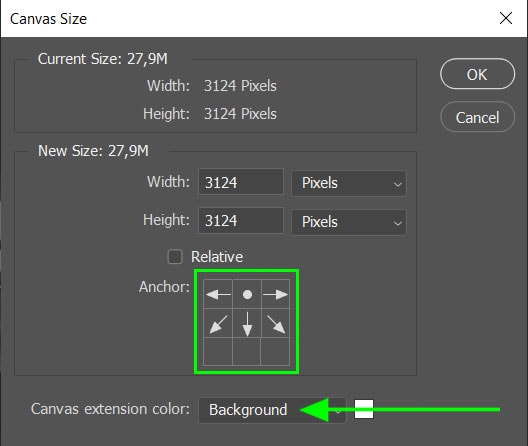Focus the new Height input field

[241, 221]
